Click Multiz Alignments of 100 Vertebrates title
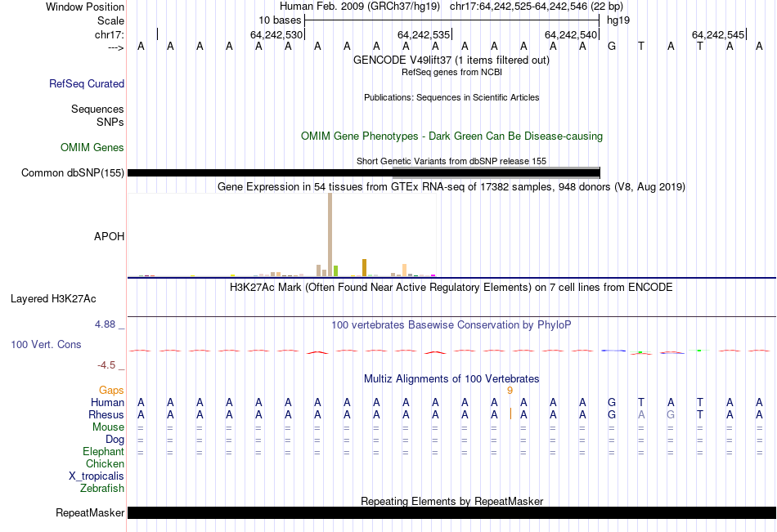The image size is (777, 532). (x=451, y=379)
